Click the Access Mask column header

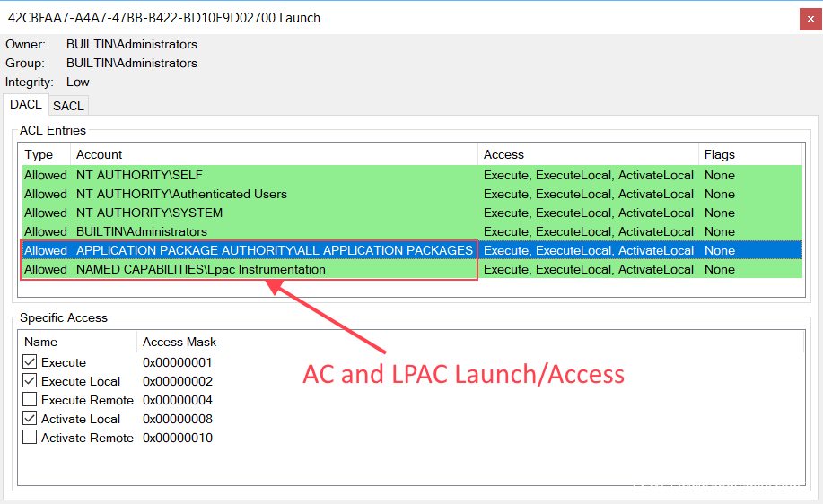click(179, 342)
